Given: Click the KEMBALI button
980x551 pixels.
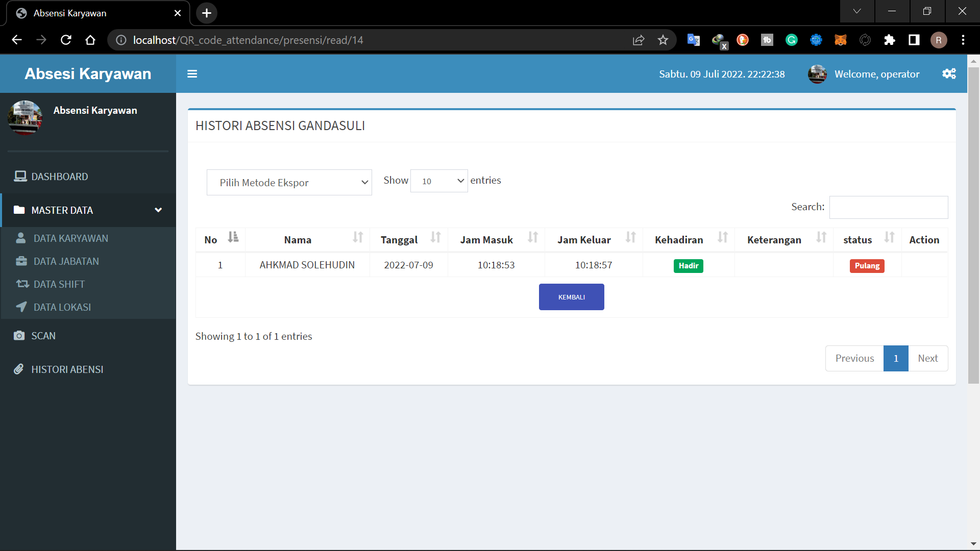Looking at the screenshot, I should tap(572, 297).
